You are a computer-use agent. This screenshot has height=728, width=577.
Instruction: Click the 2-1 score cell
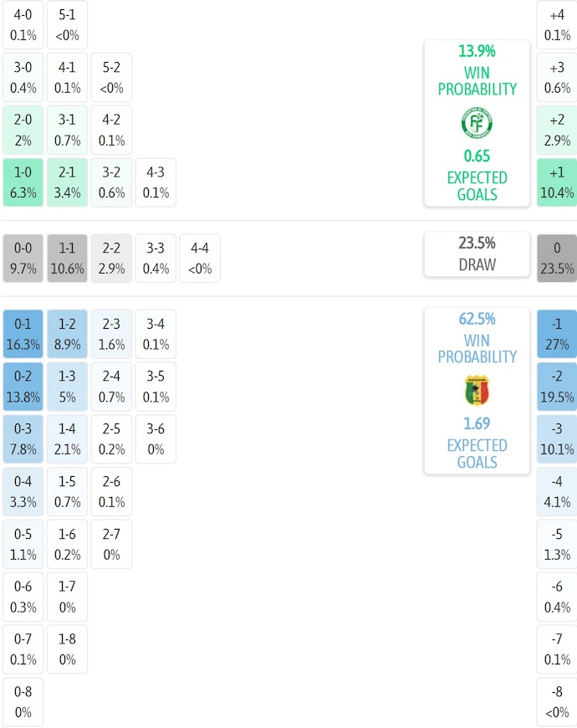pyautogui.click(x=68, y=182)
